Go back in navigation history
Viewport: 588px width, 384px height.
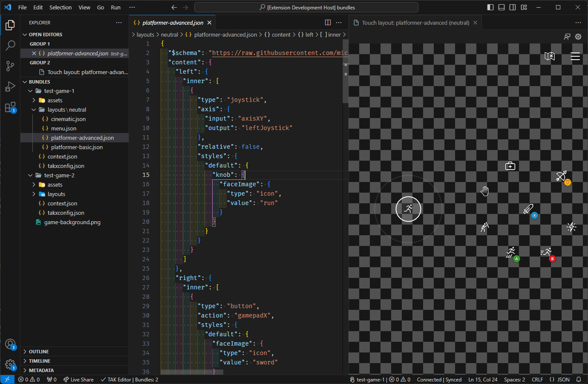174,7
